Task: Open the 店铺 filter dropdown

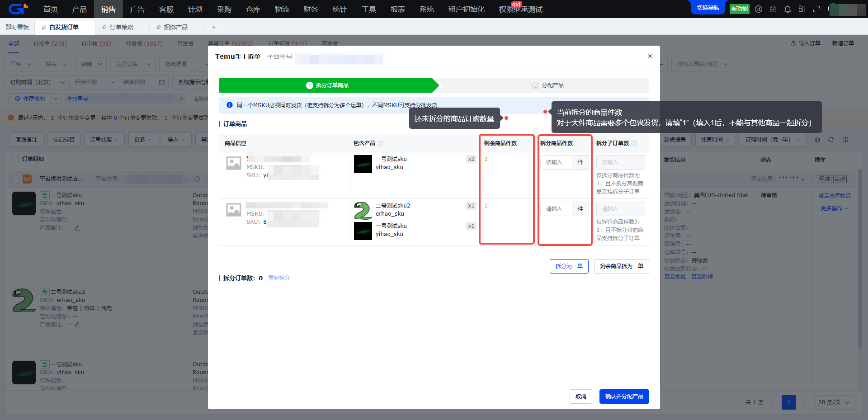Action: click(91, 64)
